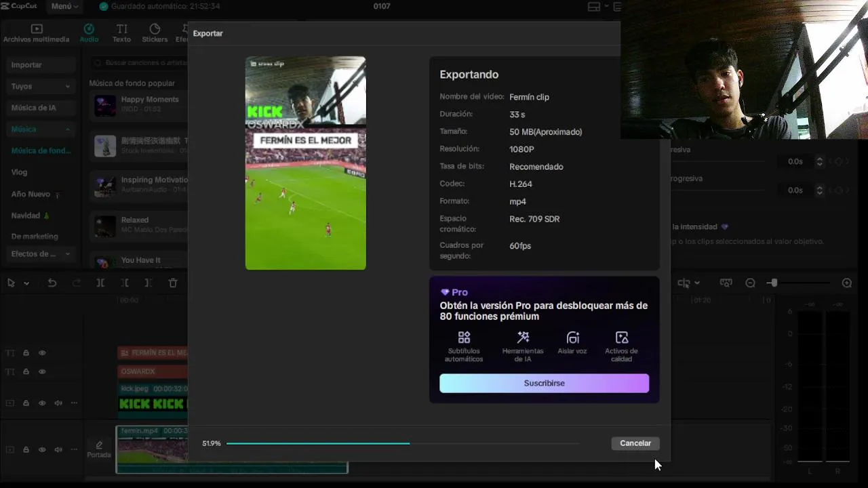Click the timeline zoom out icon
The height and width of the screenshot is (488, 868).
coord(751,283)
